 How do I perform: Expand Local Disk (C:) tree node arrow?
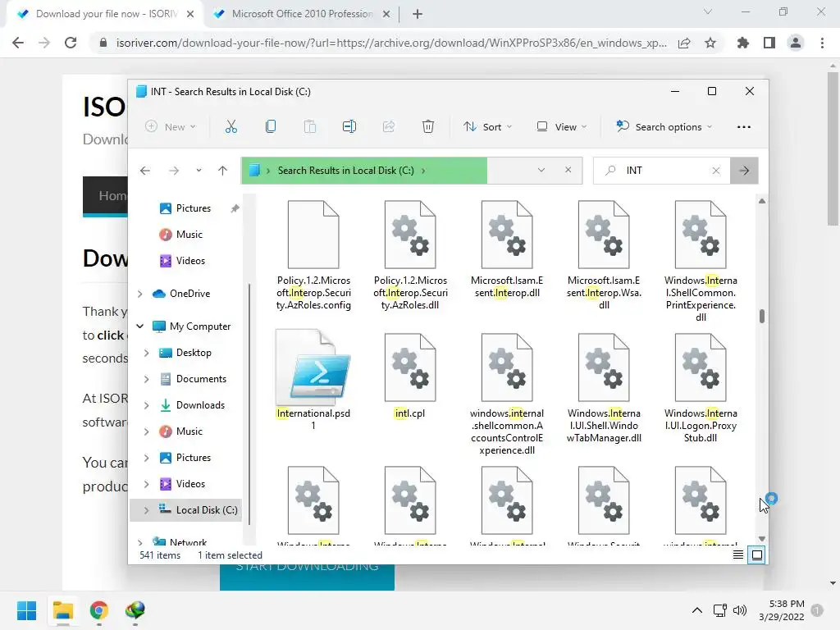[x=146, y=510]
